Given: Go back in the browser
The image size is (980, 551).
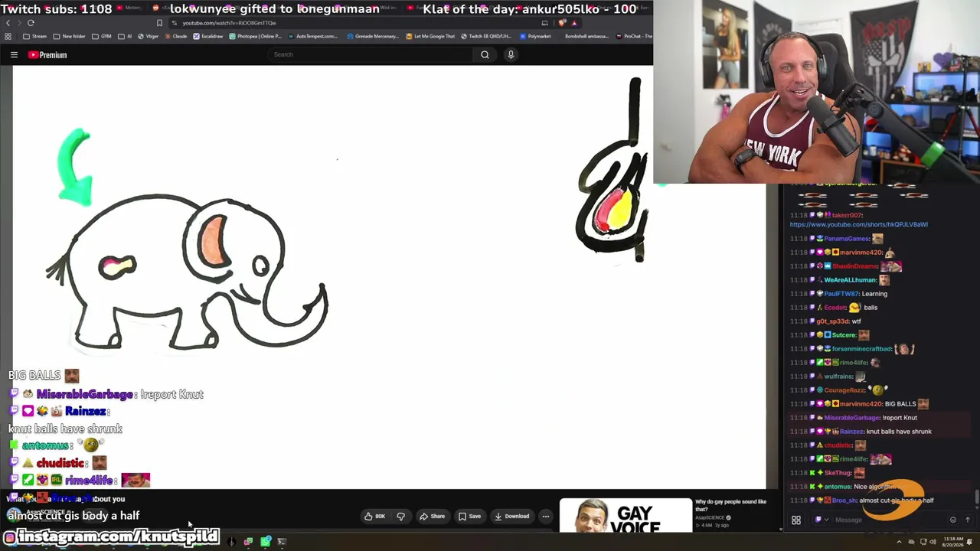Looking at the screenshot, I should [x=8, y=23].
